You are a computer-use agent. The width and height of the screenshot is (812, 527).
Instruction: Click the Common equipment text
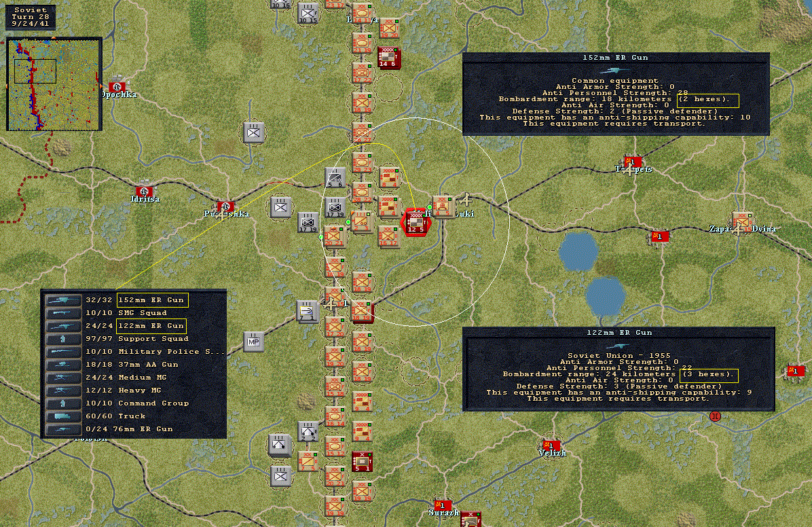(x=615, y=81)
